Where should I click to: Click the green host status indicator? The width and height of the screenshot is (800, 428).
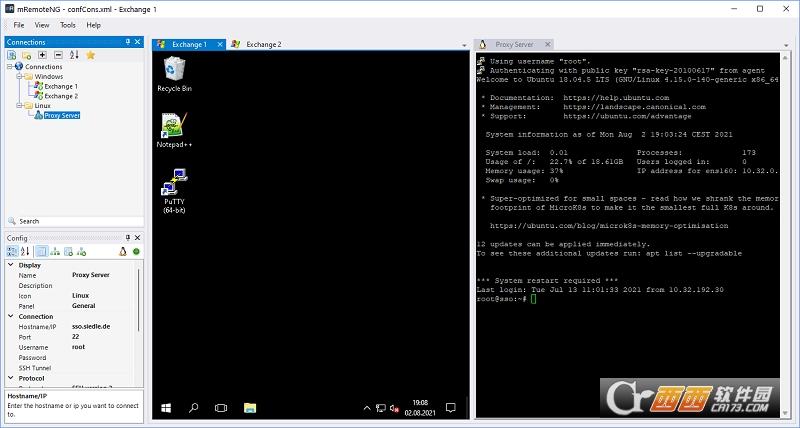click(136, 251)
